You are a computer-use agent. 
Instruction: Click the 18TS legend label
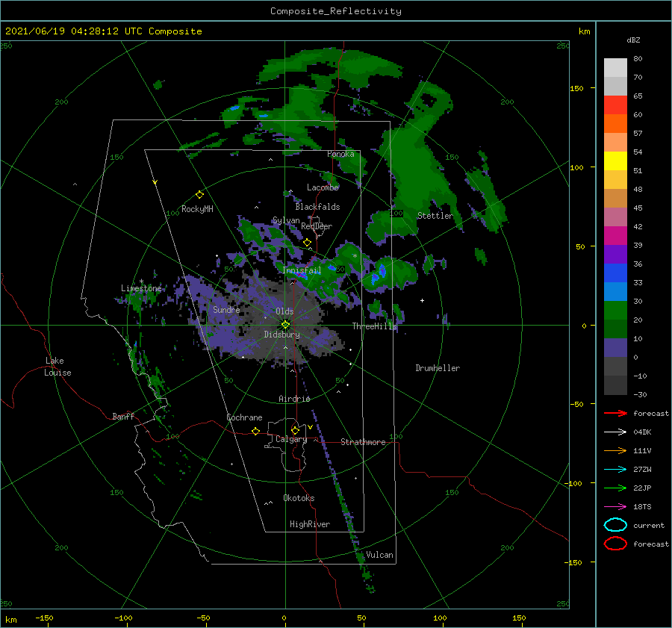[x=642, y=507]
